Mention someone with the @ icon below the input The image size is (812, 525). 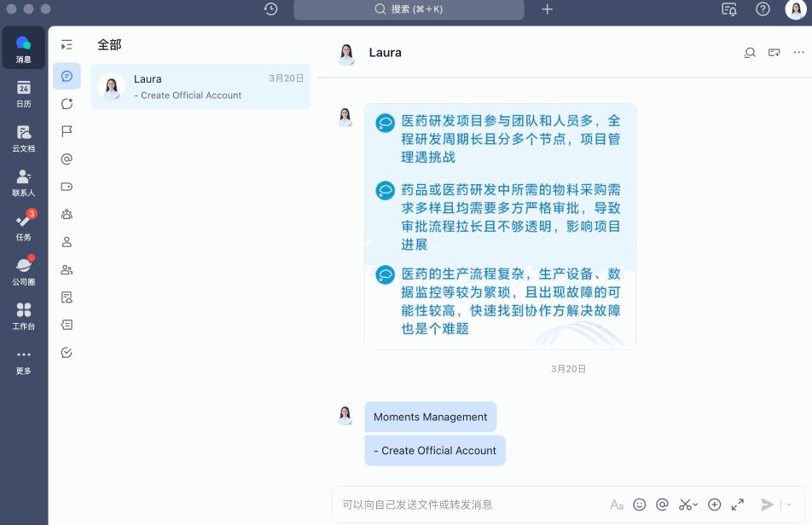click(664, 504)
